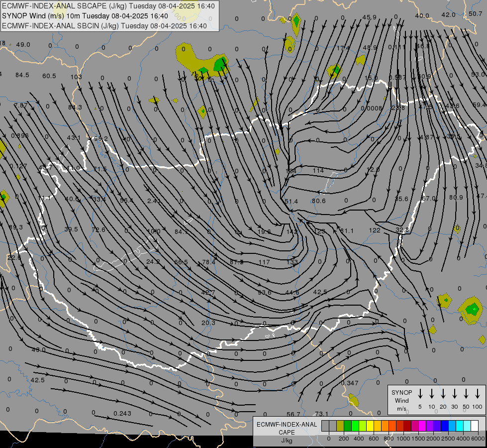This screenshot has height=448, width=487.
Task: Click the map value 0.0008
Action: (x=372, y=108)
